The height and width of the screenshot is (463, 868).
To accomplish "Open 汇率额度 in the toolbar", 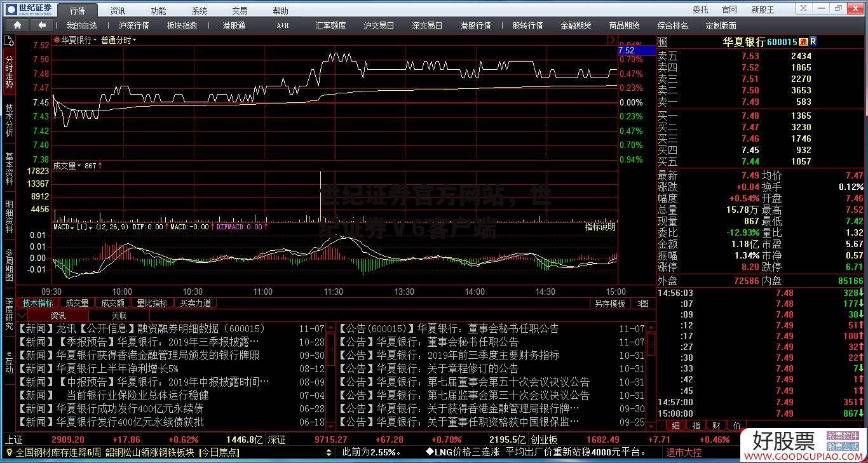I will point(330,25).
